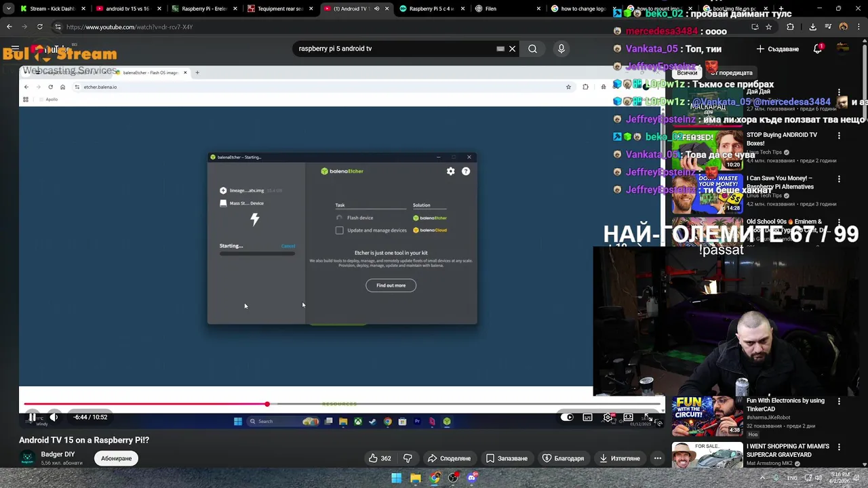
Task: Click the Запазване save button
Action: click(507, 458)
